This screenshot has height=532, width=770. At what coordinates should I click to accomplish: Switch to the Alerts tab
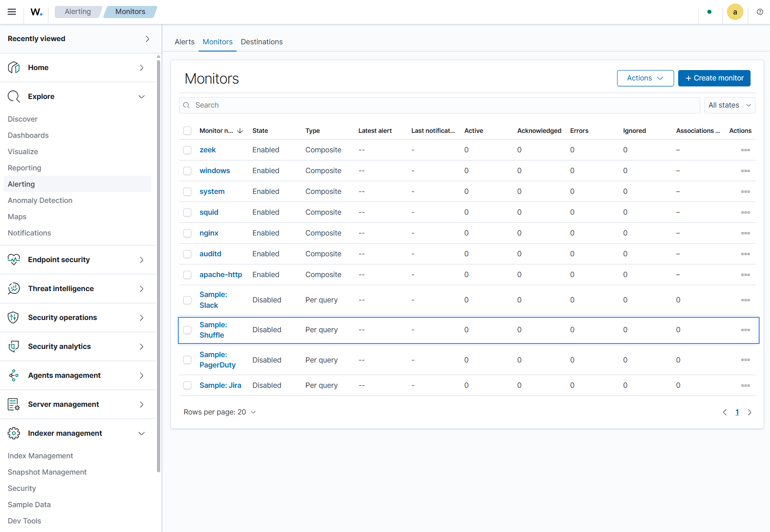tap(185, 42)
